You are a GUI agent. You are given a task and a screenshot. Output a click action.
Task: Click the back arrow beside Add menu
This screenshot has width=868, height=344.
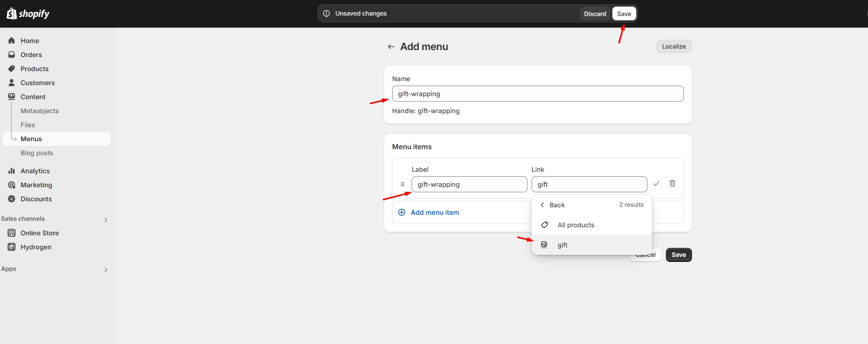coord(391,47)
